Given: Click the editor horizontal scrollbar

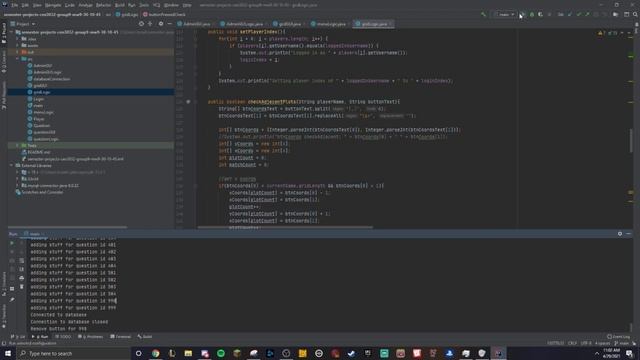Looking at the screenshot, I should (285, 227).
